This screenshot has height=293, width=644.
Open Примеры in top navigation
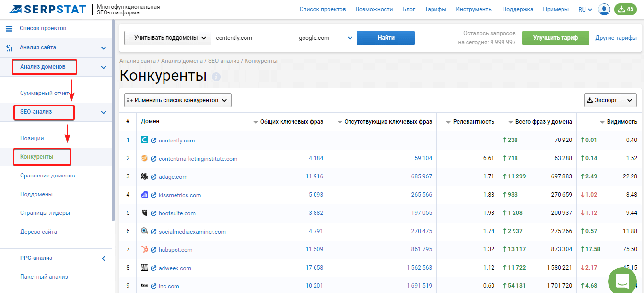click(556, 9)
